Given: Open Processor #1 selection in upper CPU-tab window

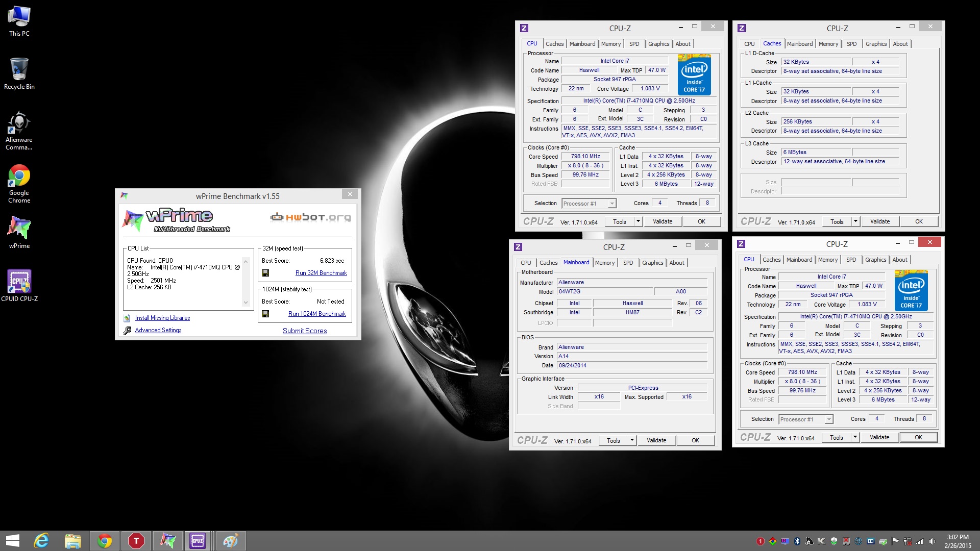Looking at the screenshot, I should [x=589, y=204].
